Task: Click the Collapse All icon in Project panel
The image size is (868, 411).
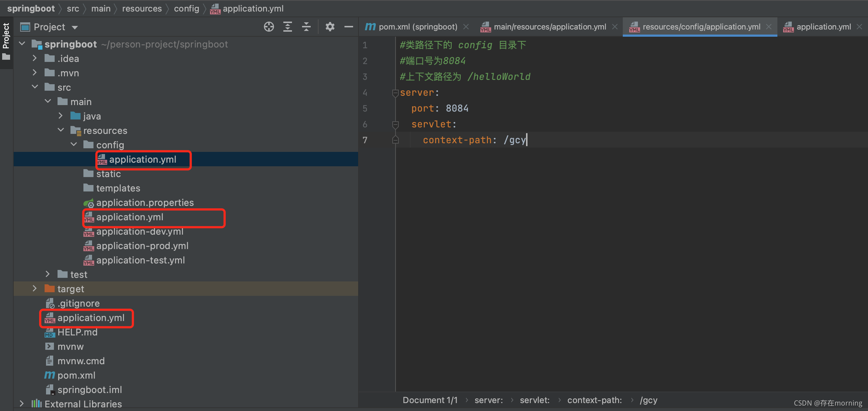Action: 306,27
